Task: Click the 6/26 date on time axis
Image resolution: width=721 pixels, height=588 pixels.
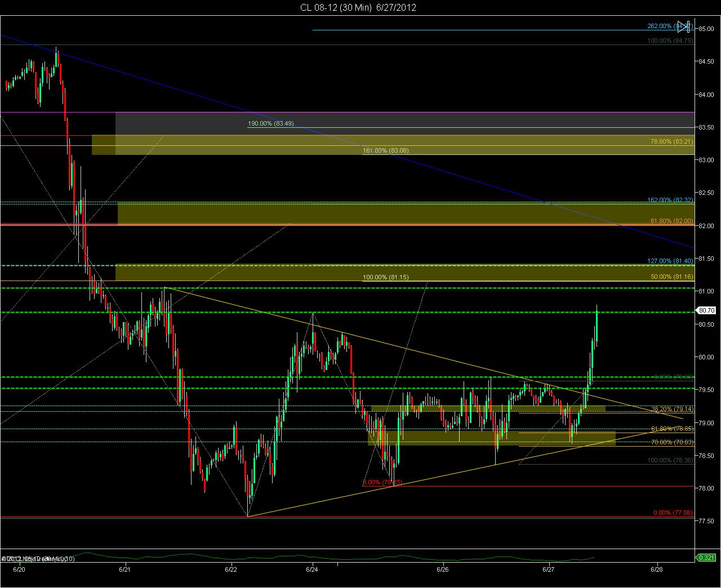Action: [443, 569]
